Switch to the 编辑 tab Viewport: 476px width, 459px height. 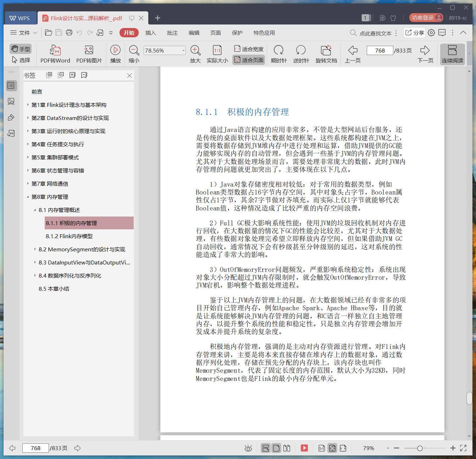[x=194, y=33]
